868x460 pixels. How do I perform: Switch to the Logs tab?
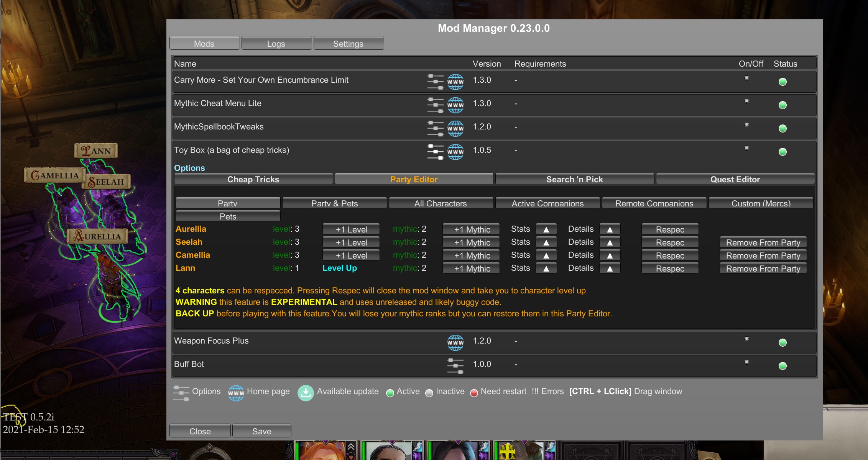(276, 44)
